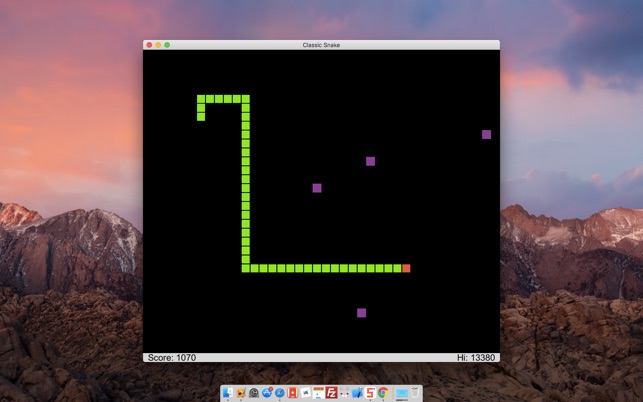The height and width of the screenshot is (402, 643).
Task: Close the Classic Snake window
Action: point(149,45)
